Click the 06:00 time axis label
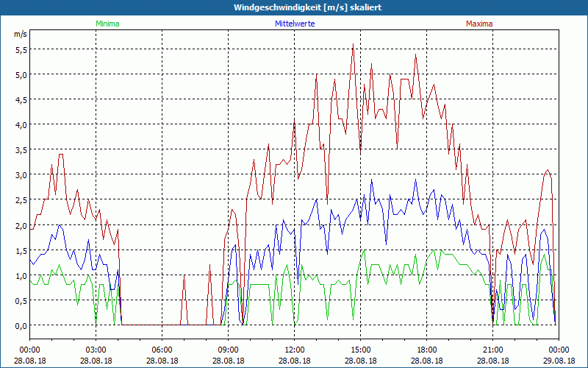This screenshot has width=588, height=368. point(162,350)
